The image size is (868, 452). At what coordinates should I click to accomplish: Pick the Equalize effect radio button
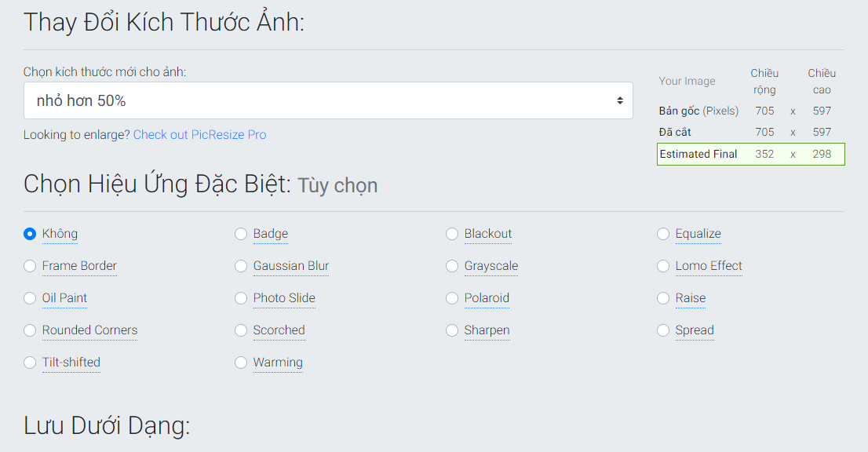663,234
